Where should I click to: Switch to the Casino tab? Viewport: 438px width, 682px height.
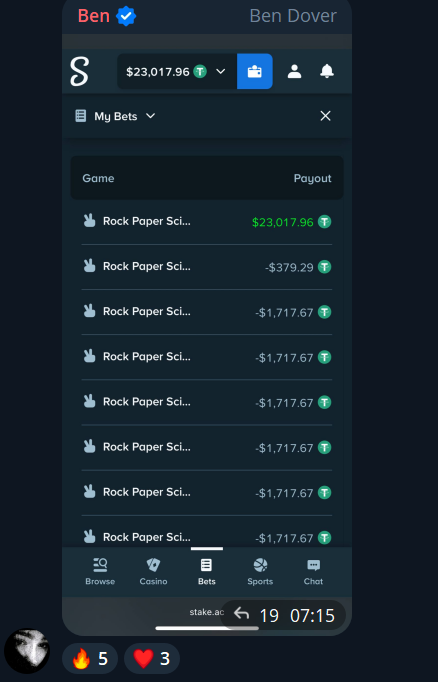(x=153, y=572)
